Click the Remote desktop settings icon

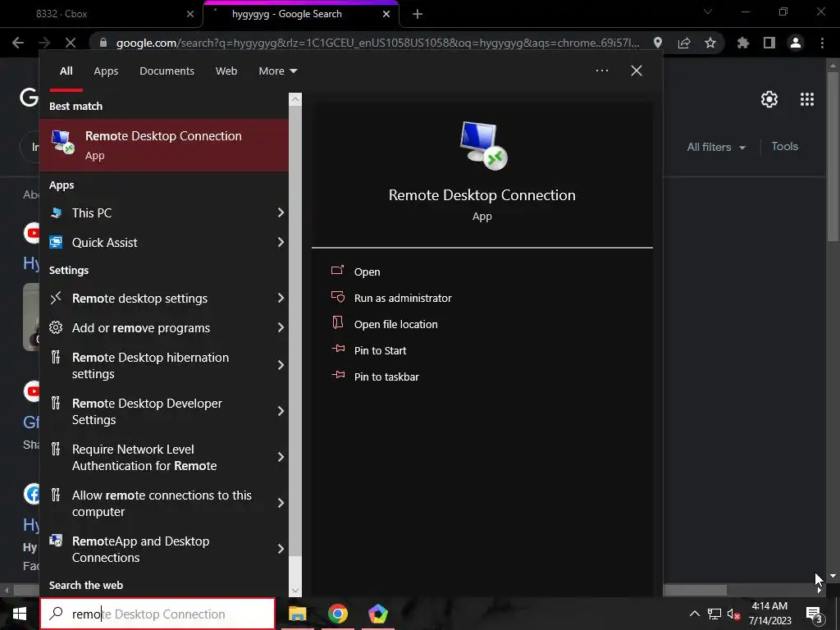[x=56, y=298]
